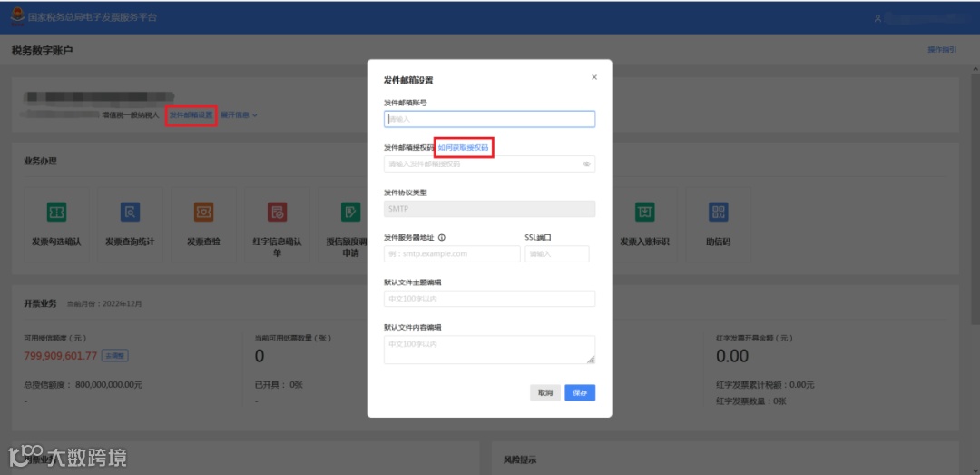Viewport: 980px width, 475px height.
Task: Click the 风险提示 section heading
Action: click(x=520, y=460)
